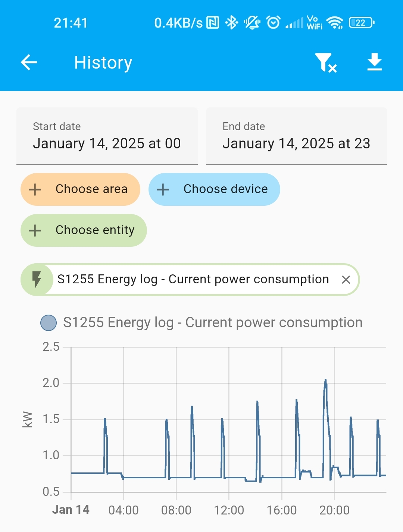Select the Choose entity button
This screenshot has width=403, height=532.
(x=84, y=230)
